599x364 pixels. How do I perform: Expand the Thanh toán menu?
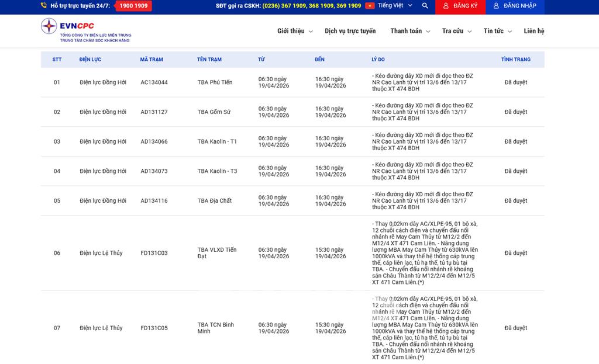[409, 31]
